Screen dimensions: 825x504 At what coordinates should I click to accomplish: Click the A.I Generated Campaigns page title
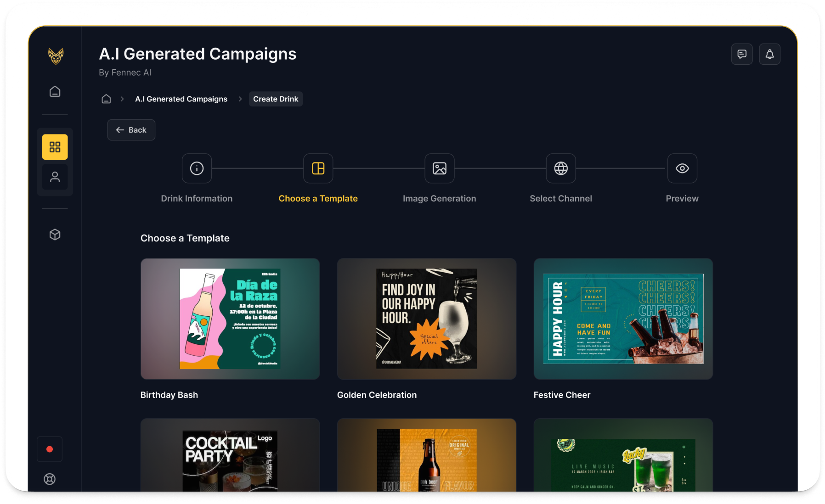pyautogui.click(x=198, y=54)
